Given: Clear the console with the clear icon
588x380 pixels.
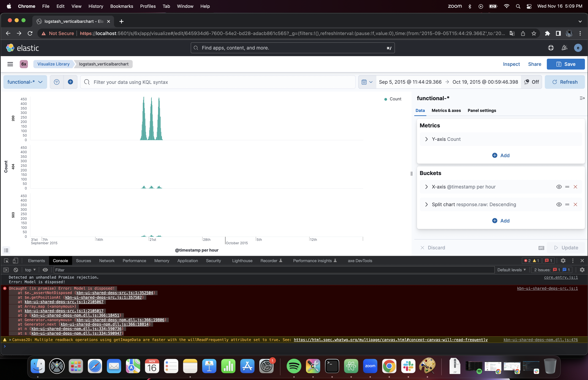Looking at the screenshot, I should (16, 270).
